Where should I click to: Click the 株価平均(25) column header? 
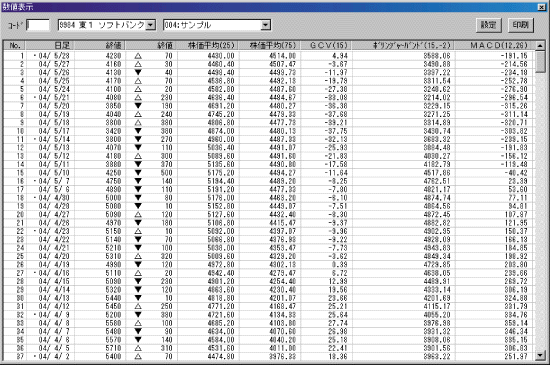207,46
